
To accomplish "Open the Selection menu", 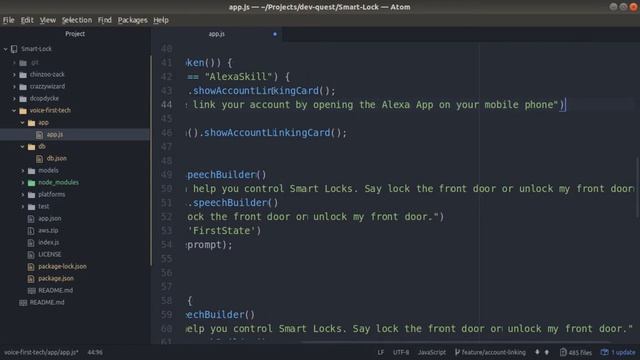I will coord(77,20).
